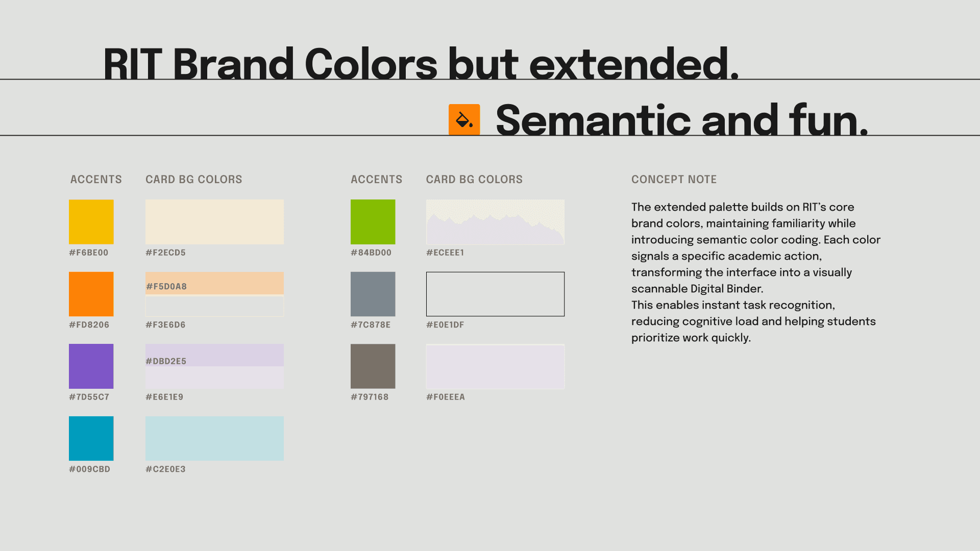Select the orange #FD8206 accent swatch
The width and height of the screenshot is (980, 551).
pos(91,294)
